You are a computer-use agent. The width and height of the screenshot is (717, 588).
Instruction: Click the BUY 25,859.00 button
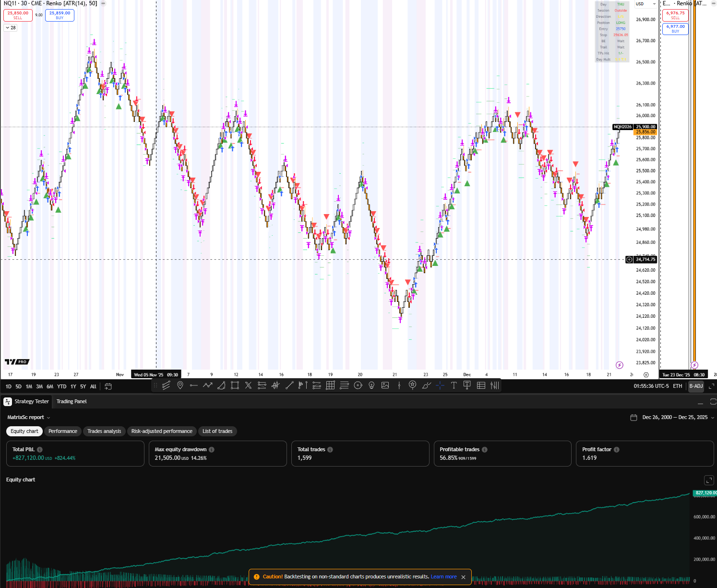pos(60,15)
